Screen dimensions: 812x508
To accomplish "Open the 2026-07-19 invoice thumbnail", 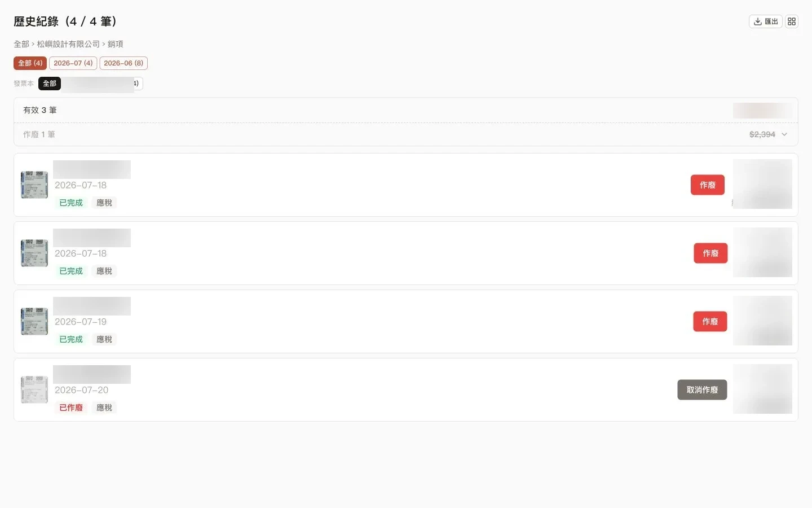I will 34,321.
